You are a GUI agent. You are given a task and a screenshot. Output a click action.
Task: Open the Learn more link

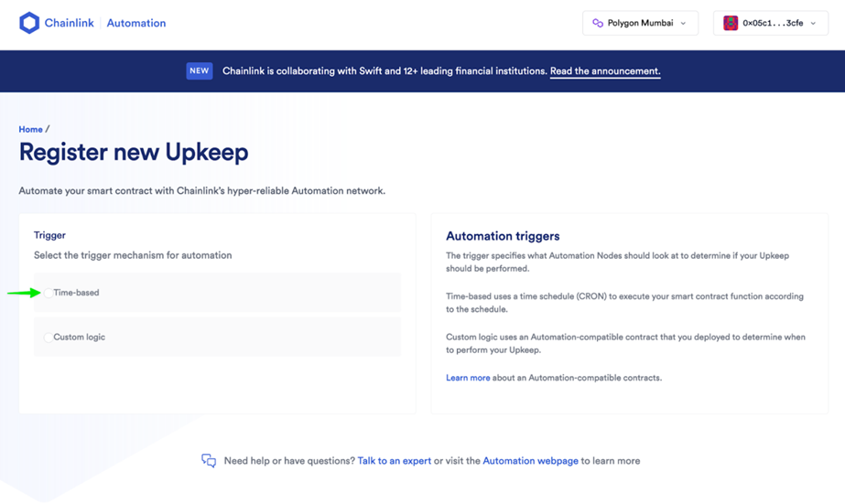468,378
